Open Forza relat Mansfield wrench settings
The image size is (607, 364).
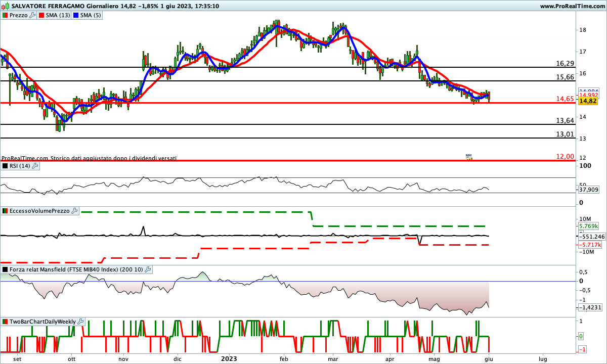[147, 270]
